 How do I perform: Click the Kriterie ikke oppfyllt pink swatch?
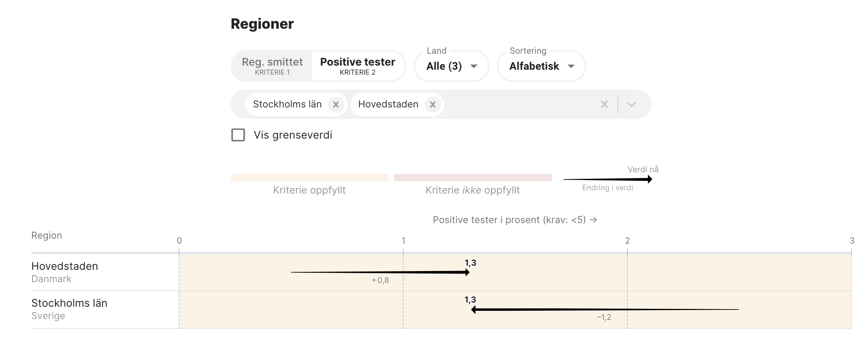pos(473,178)
